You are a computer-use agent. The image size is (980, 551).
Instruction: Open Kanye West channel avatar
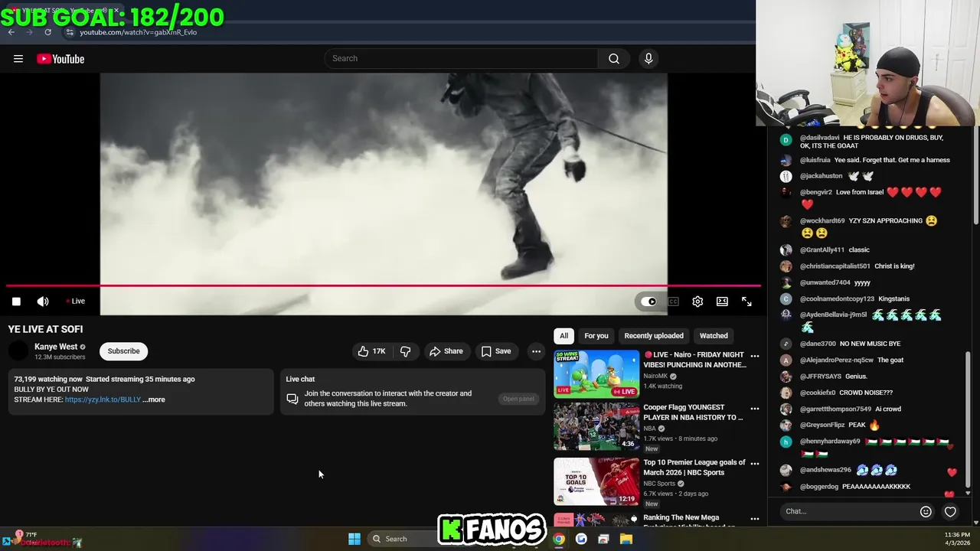18,351
